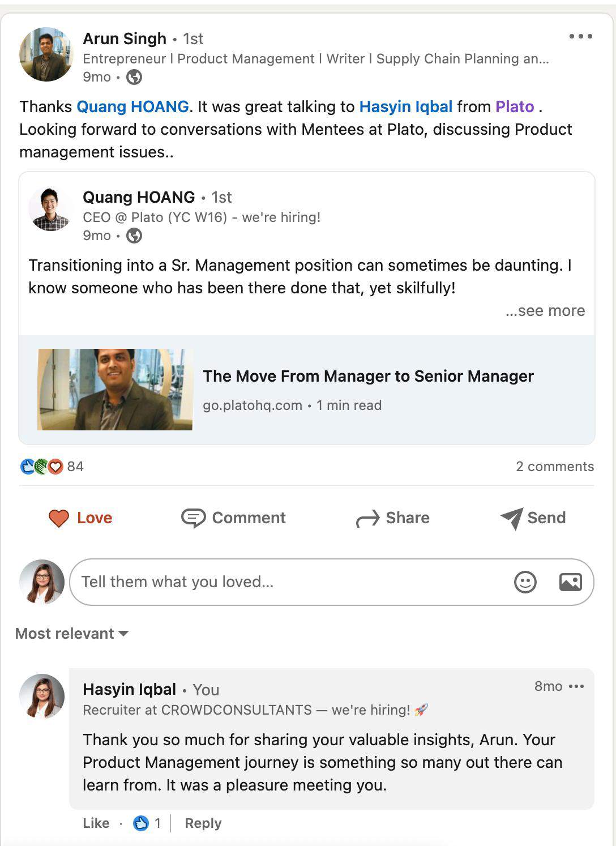This screenshot has height=846, width=616.
Task: Open three-dot menu on Hasyin's comment
Action: click(x=576, y=686)
